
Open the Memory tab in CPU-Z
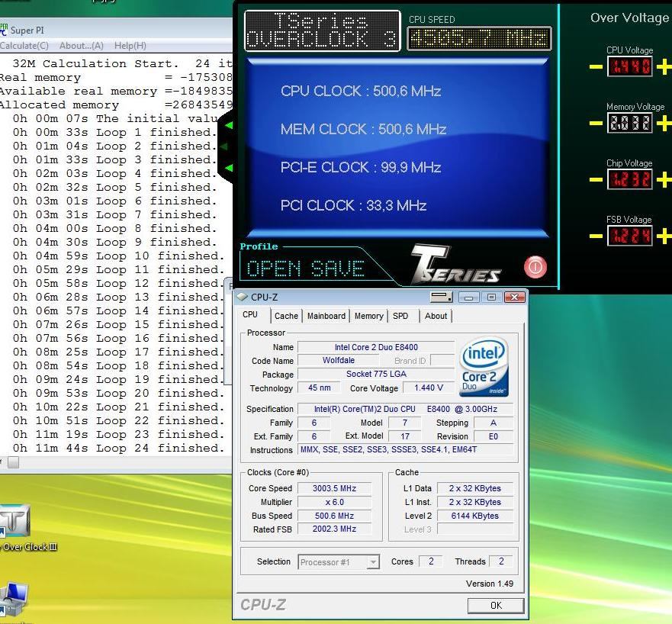tap(368, 316)
